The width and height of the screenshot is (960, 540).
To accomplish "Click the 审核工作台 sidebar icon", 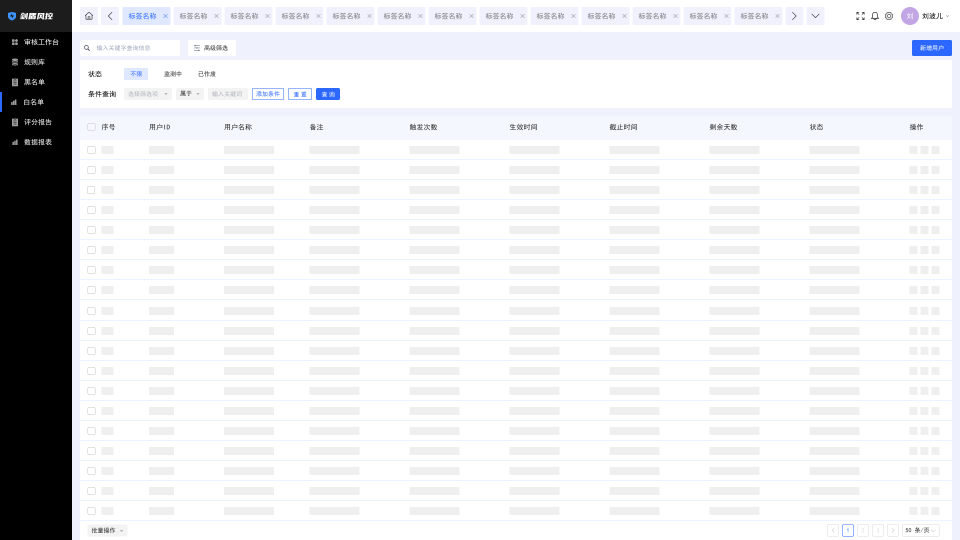I will point(15,42).
